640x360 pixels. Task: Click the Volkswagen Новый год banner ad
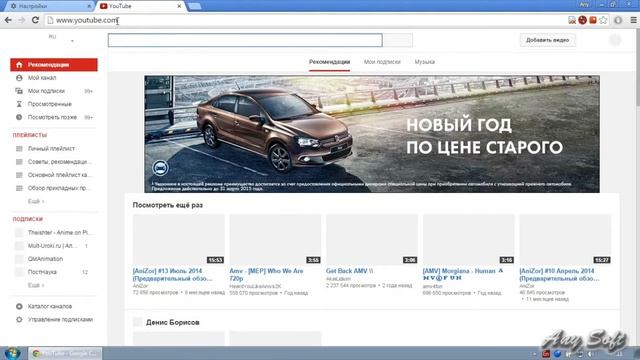tap(372, 134)
